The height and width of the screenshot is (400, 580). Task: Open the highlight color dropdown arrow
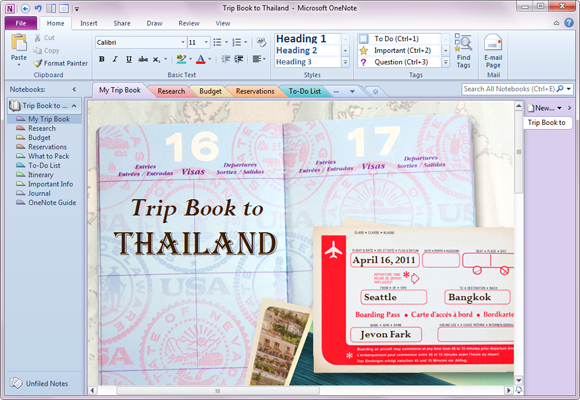click(x=190, y=59)
